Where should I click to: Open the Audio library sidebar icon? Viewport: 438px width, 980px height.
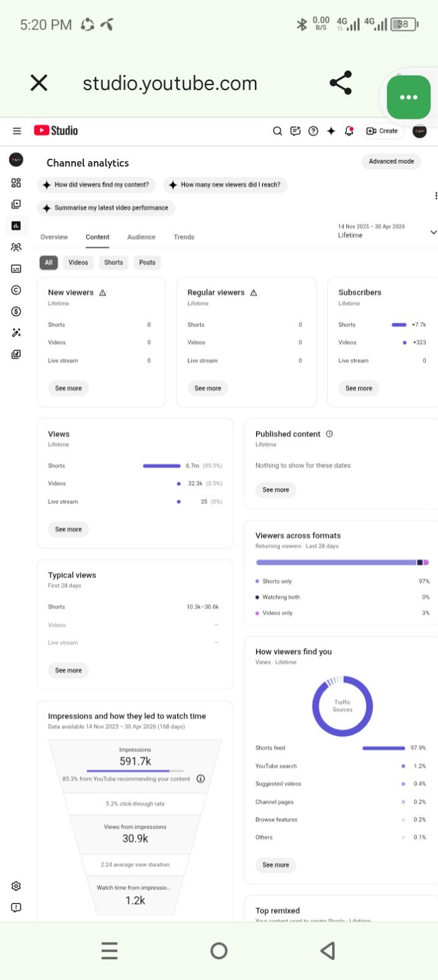pyautogui.click(x=16, y=354)
